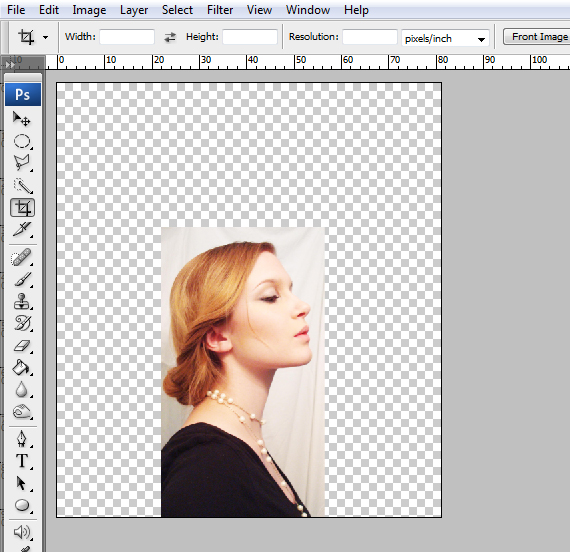
Task: Activate the Crop tool in toolbox
Action: (22, 208)
